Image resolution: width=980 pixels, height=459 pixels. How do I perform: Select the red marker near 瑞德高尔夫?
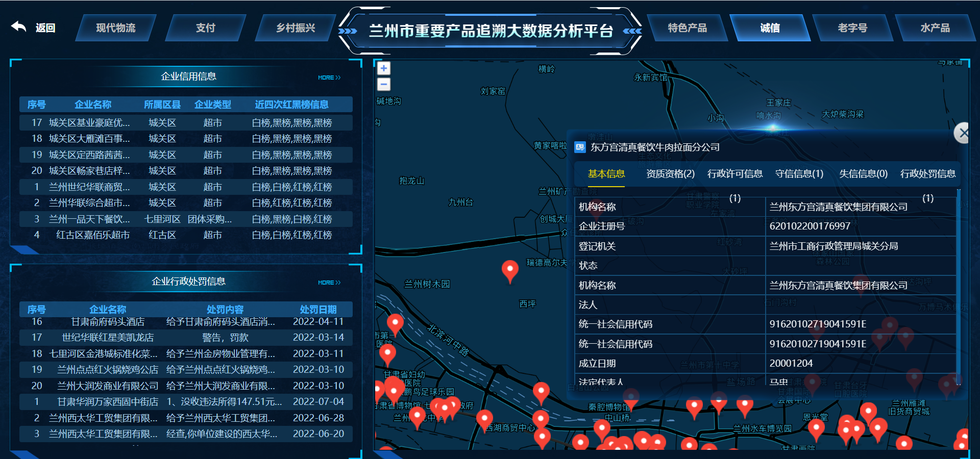pos(509,268)
